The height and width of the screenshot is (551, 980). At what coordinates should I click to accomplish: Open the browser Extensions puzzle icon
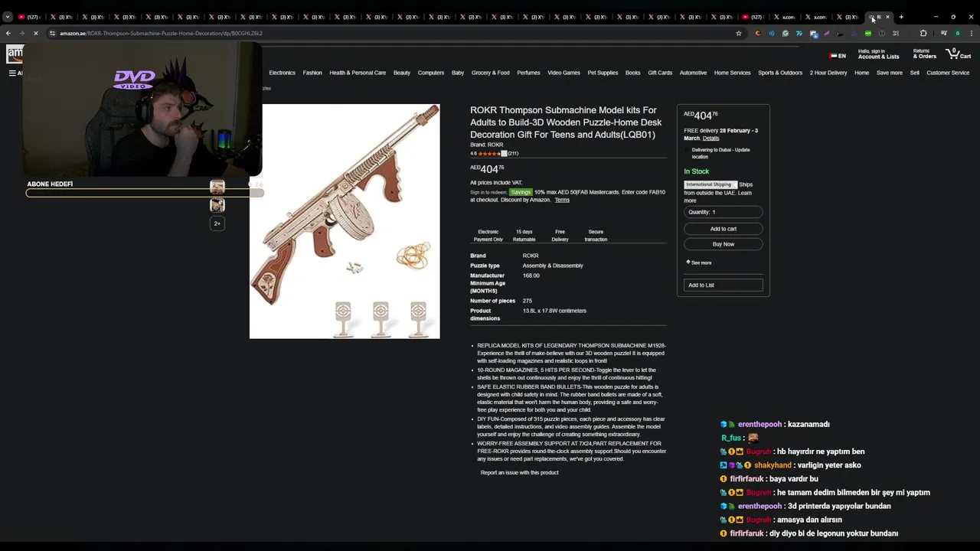[923, 33]
